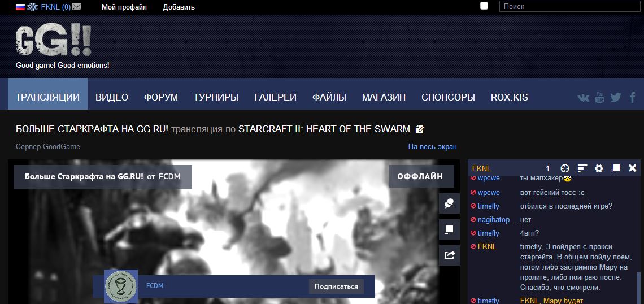This screenshot has height=304, width=644.
Task: Toggle the checkbox beside the search field
Action: pyautogui.click(x=484, y=6)
